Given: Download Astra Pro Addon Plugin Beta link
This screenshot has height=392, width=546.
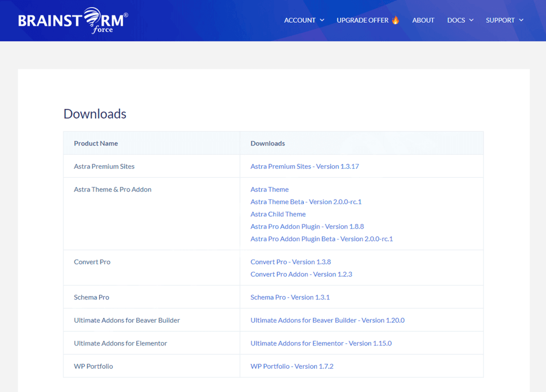Looking at the screenshot, I should 322,239.
